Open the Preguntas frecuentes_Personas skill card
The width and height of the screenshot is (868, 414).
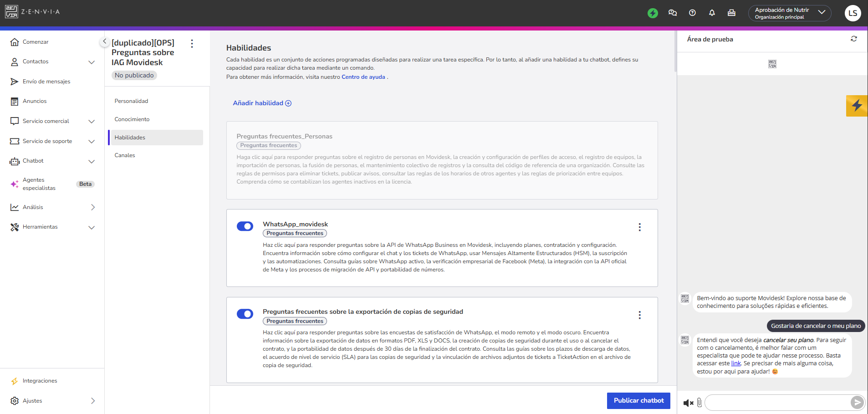pos(442,160)
